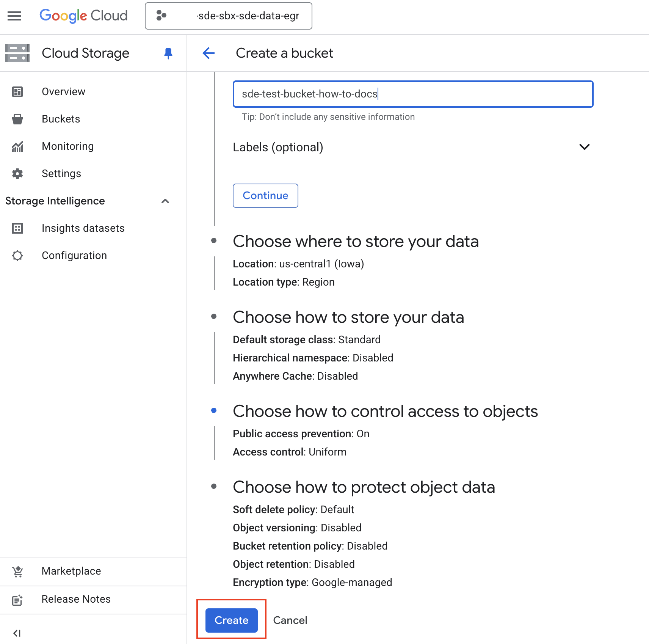Screen dimensions: 649x644
Task: Collapse the left sidebar panel
Action: [17, 633]
